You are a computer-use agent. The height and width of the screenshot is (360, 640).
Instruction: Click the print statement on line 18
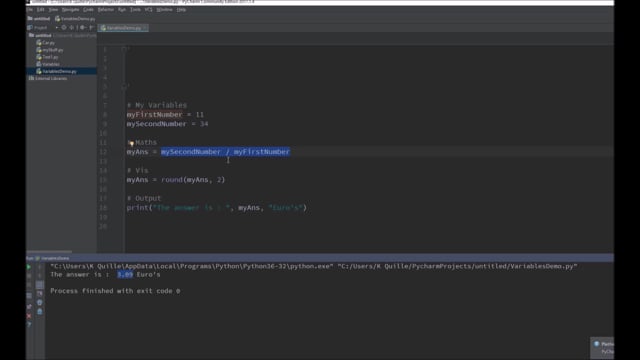click(x=216, y=208)
